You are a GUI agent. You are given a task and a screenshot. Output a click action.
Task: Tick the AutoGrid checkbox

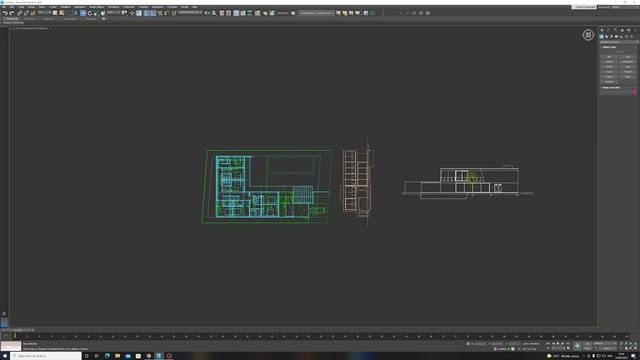pos(616,52)
